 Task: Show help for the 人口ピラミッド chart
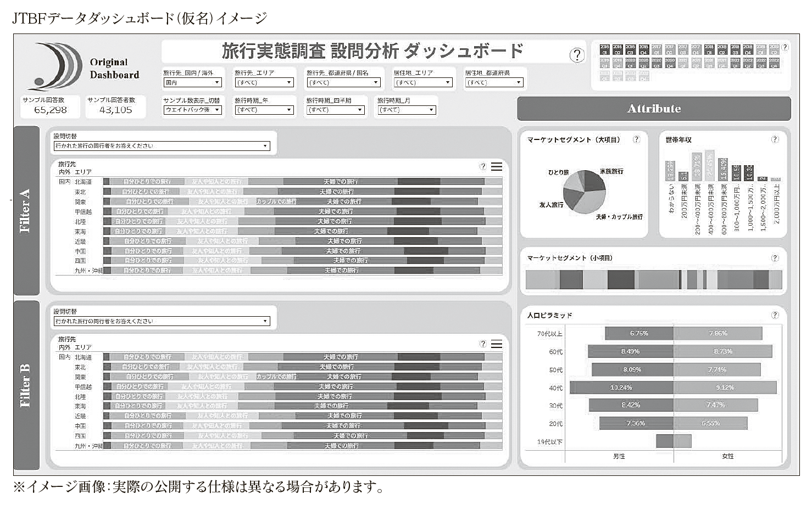pyautogui.click(x=775, y=315)
